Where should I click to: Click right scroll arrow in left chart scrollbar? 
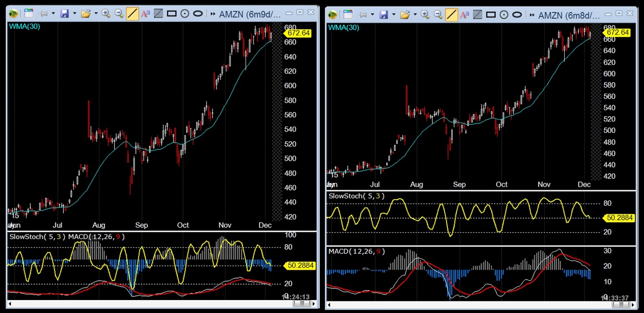[314, 304]
